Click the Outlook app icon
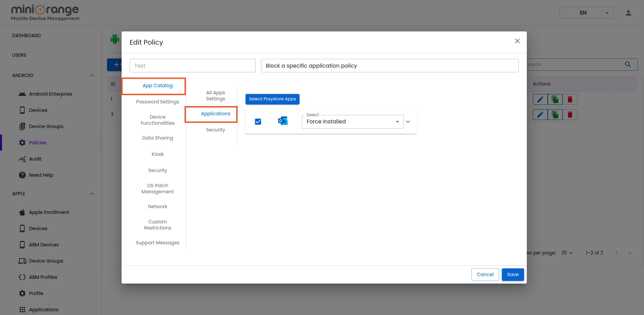 coord(283,120)
